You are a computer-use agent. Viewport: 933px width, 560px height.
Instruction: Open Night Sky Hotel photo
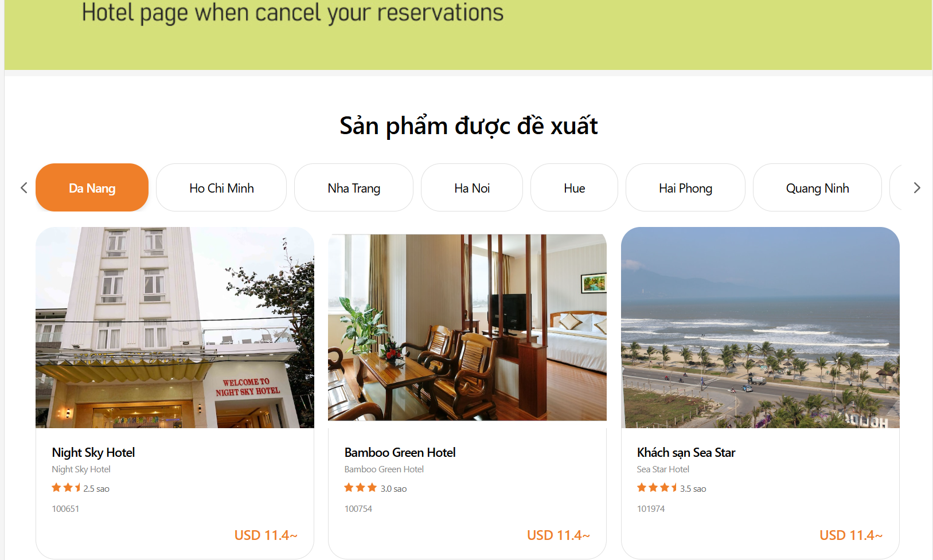(x=175, y=327)
